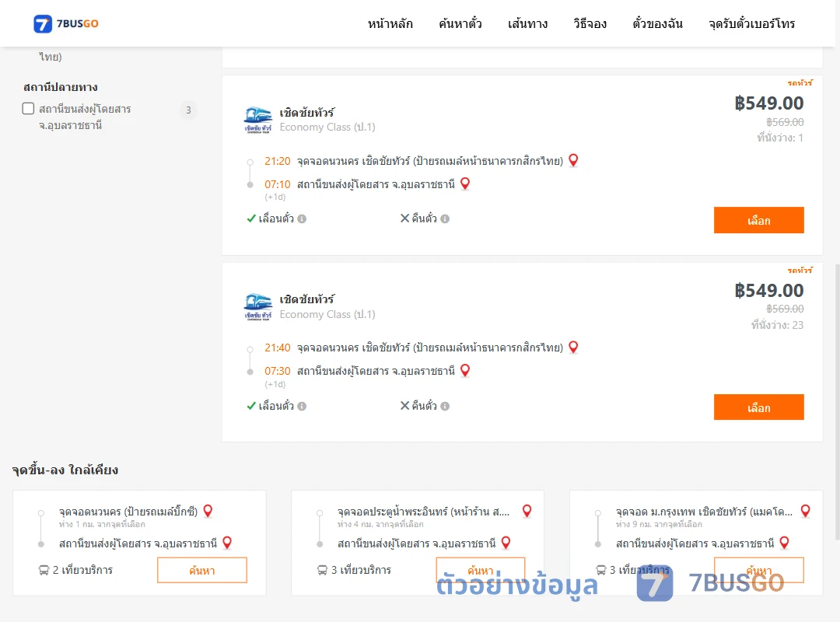Screen dimensions: 840x622
Task: Tick the สถานีขนส่งผู้โดยสาร จ.อุบลราชธานี filter checkbox
Action: point(29,109)
